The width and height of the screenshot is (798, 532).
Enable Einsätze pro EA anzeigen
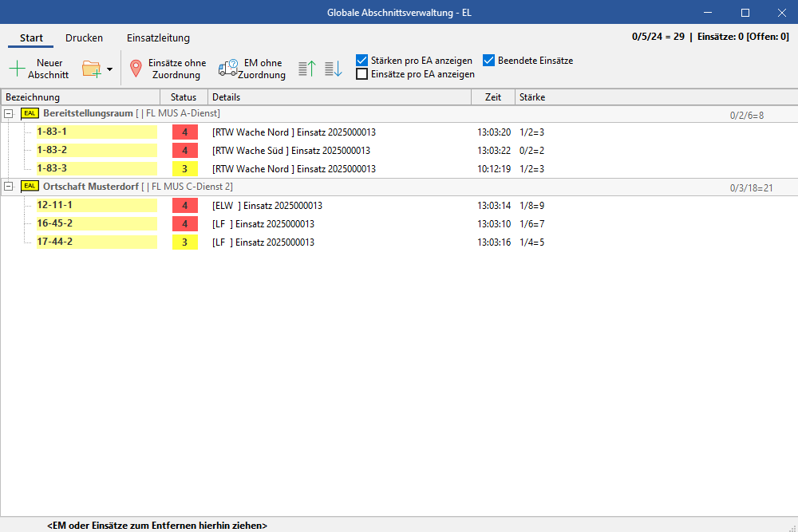(361, 74)
